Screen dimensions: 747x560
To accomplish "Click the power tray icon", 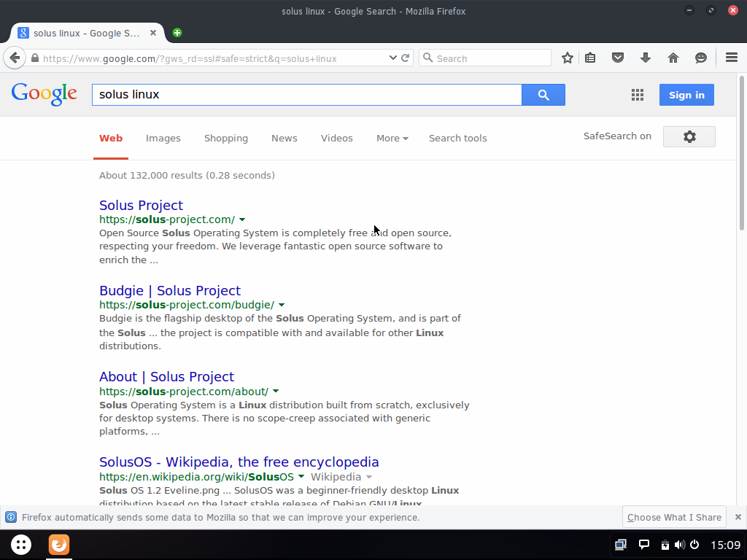I will (x=694, y=545).
